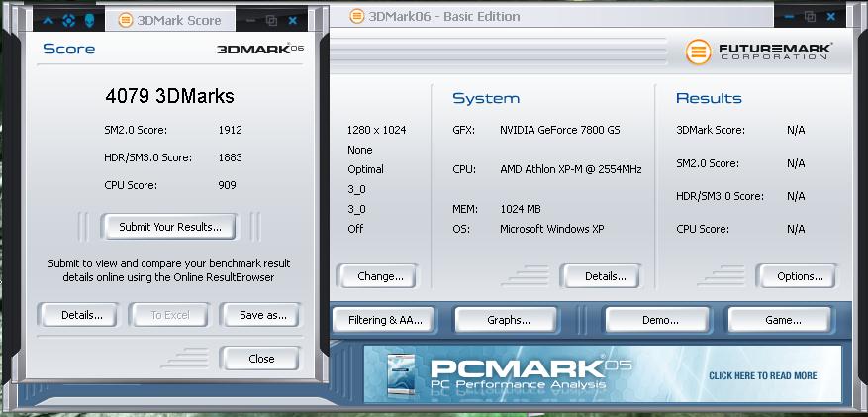
Task: Click the 3DMark06 logo in the Score window
Action: [260, 49]
